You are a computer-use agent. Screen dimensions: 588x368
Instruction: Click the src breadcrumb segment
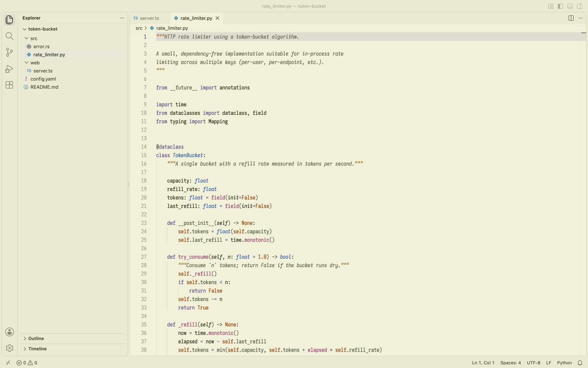pos(139,28)
